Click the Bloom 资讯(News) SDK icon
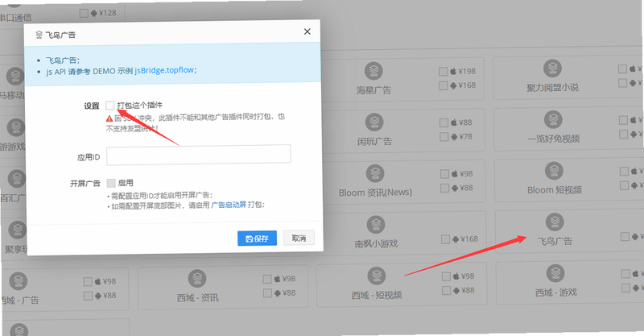This screenshot has height=336, width=644. (375, 173)
